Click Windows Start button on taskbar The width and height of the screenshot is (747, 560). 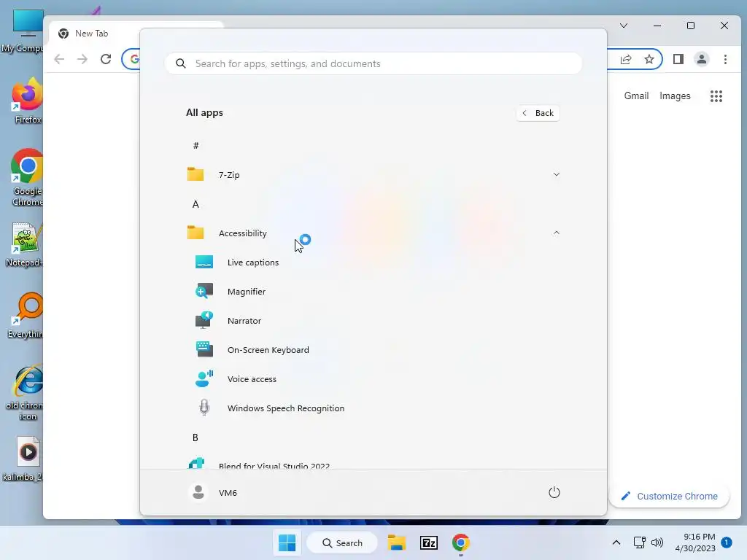(x=287, y=542)
